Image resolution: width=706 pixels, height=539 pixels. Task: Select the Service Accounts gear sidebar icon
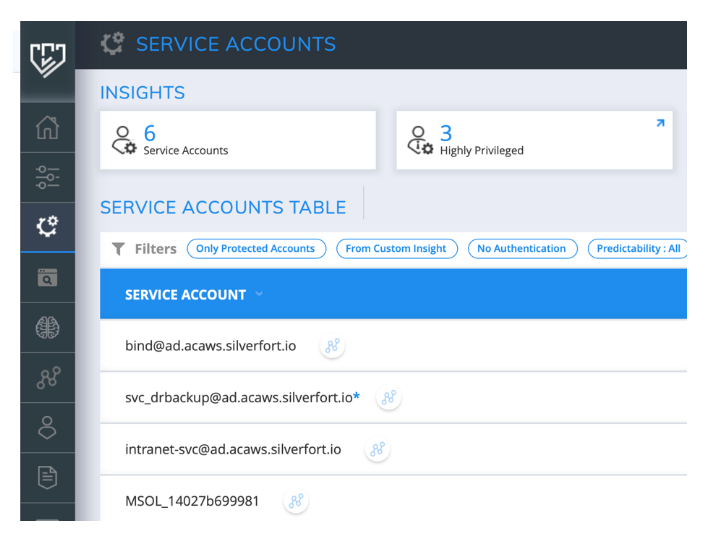point(47,227)
